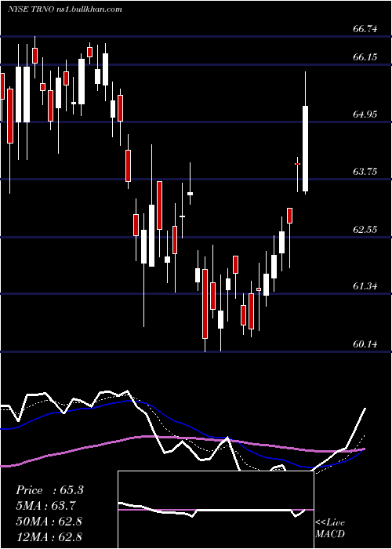392x549 pixels.
Task: Click inside the MACD inset panel
Action: pos(216,510)
